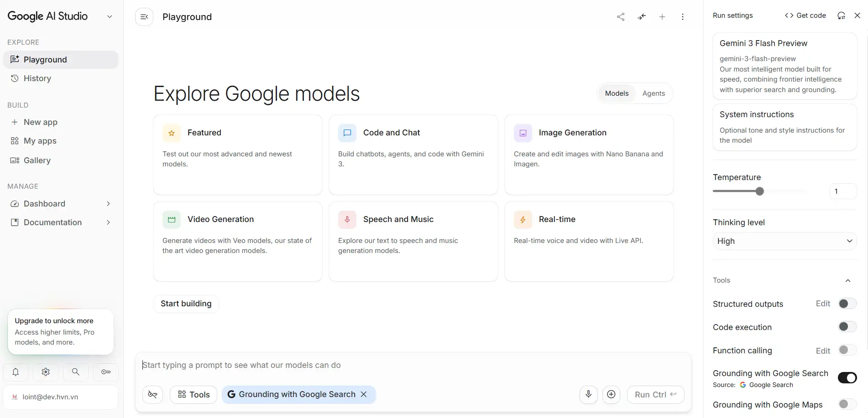Click the Real-time lightning bolt icon
Image resolution: width=868 pixels, height=418 pixels.
(x=523, y=220)
